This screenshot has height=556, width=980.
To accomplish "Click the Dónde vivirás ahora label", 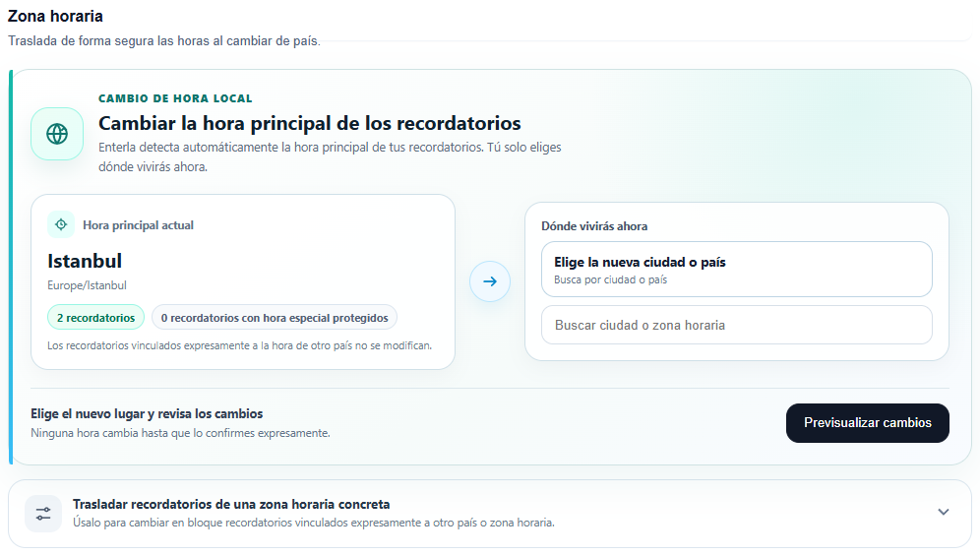I will coord(593,226).
